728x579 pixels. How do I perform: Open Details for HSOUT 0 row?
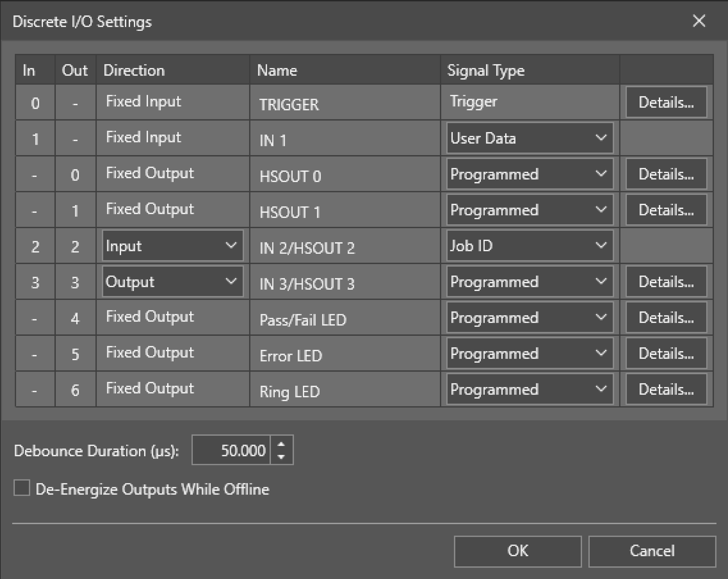click(666, 174)
